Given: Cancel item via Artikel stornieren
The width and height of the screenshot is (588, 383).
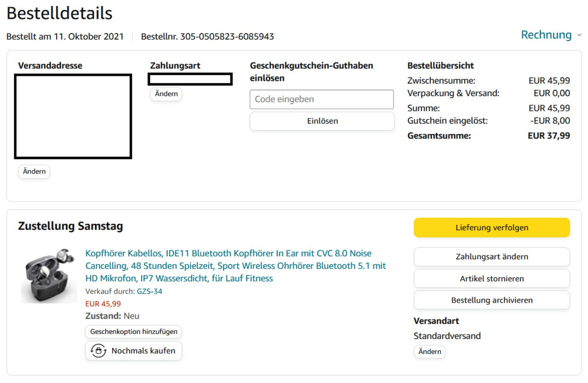Looking at the screenshot, I should [492, 279].
